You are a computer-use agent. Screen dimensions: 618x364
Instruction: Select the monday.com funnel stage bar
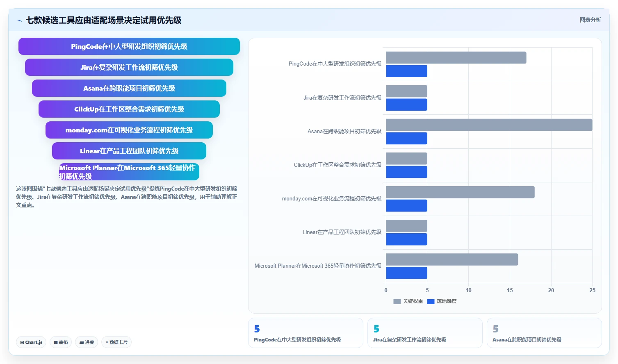pyautogui.click(x=129, y=130)
